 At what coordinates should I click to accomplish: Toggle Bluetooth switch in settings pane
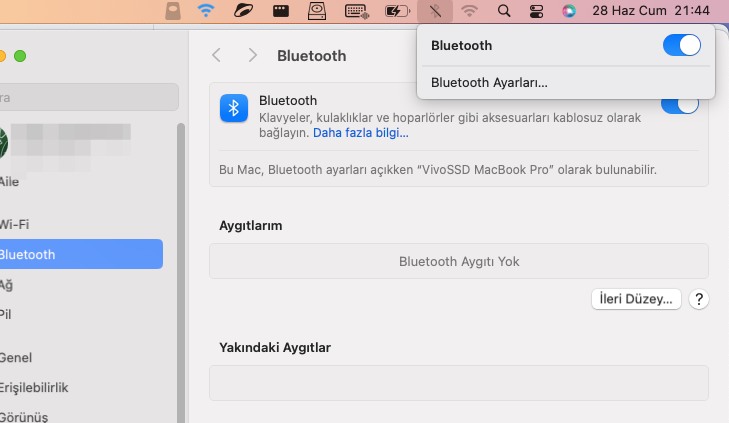pyautogui.click(x=680, y=106)
